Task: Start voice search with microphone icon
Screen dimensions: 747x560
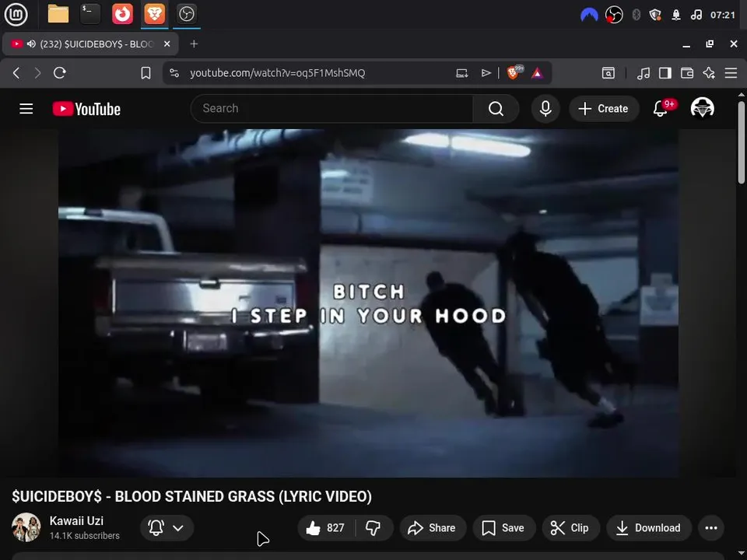Action: coord(545,109)
